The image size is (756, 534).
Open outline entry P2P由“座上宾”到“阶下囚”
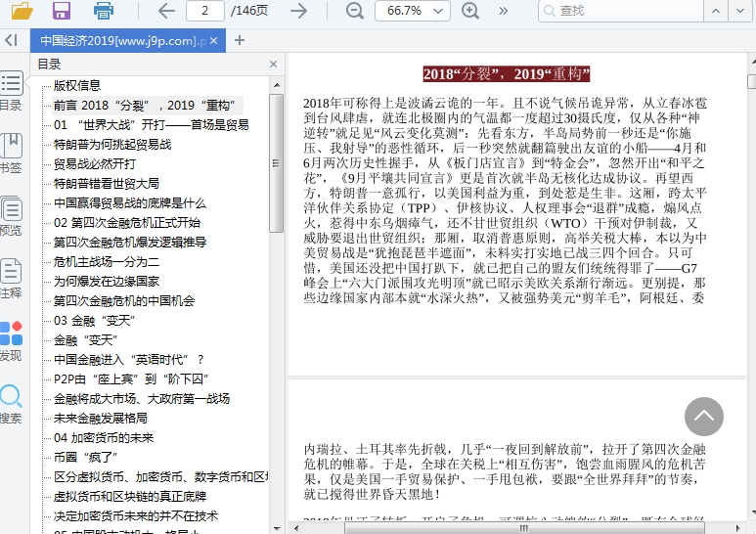coord(131,379)
